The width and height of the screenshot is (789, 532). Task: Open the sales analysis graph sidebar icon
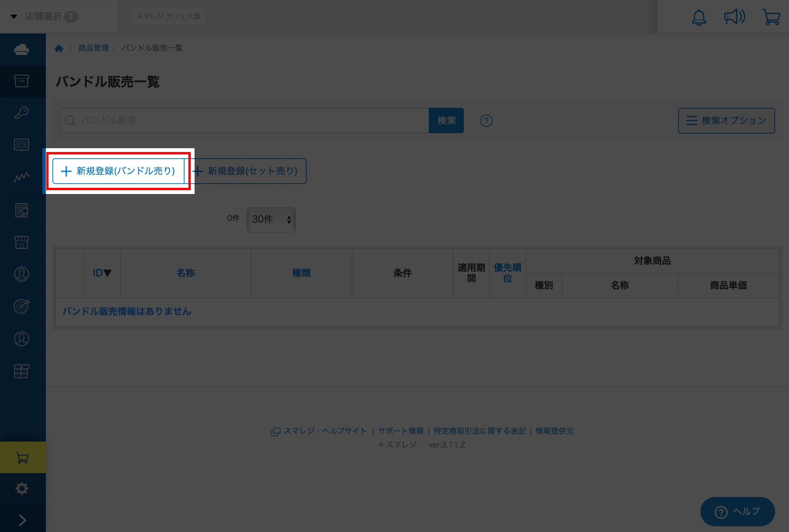click(22, 177)
